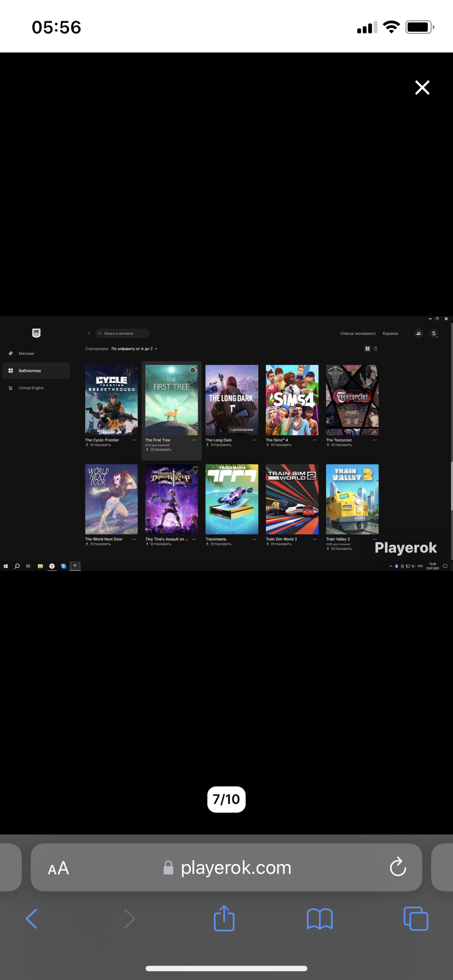Open Windows taskbar search

click(17, 566)
